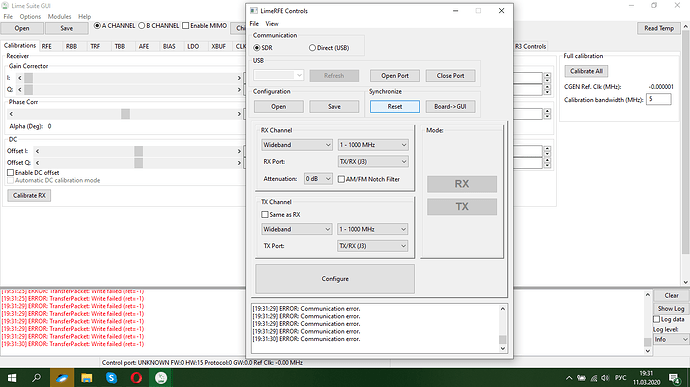Click Configuration Open in LimeRFE Controls

279,107
